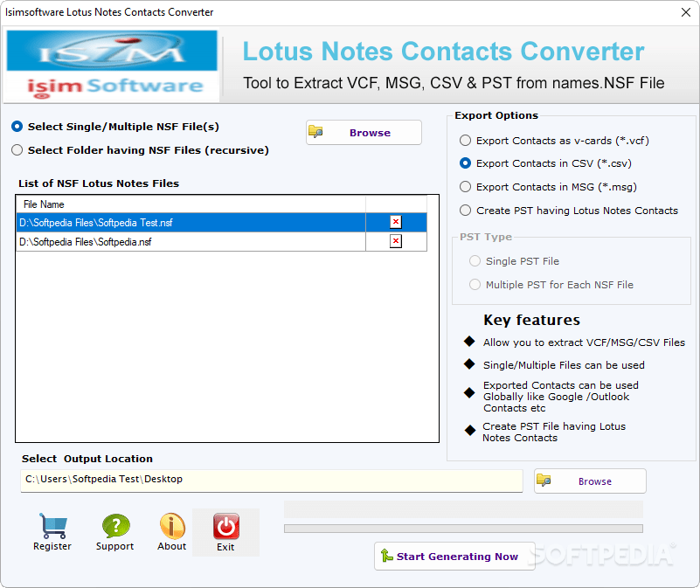700x588 pixels.
Task: Enable Export Contacts in MSG format
Action: [x=464, y=186]
